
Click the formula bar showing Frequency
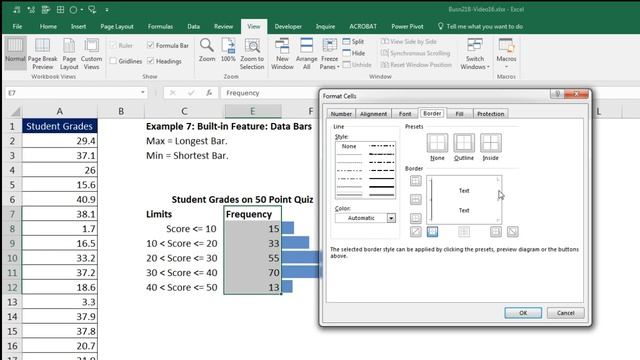click(x=271, y=93)
